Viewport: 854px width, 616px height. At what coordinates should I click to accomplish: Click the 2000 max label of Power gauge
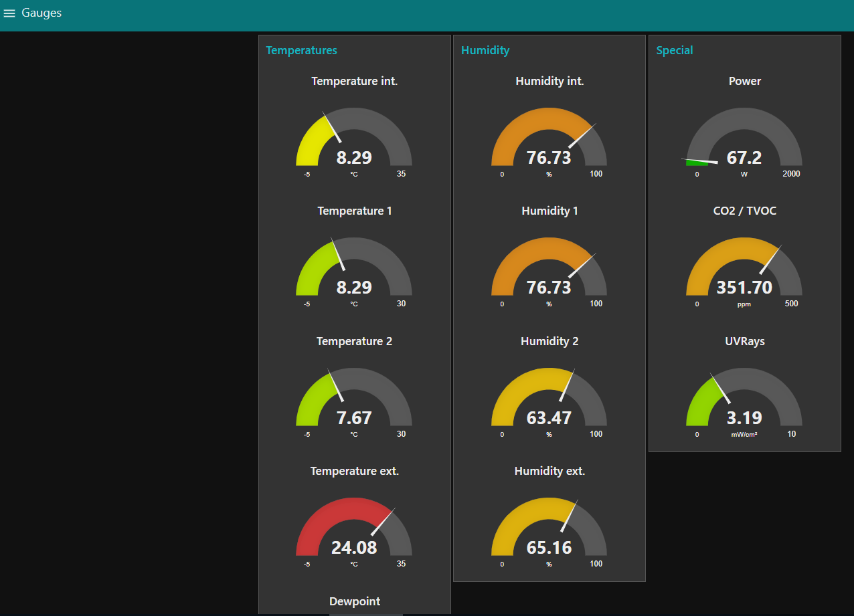point(792,174)
